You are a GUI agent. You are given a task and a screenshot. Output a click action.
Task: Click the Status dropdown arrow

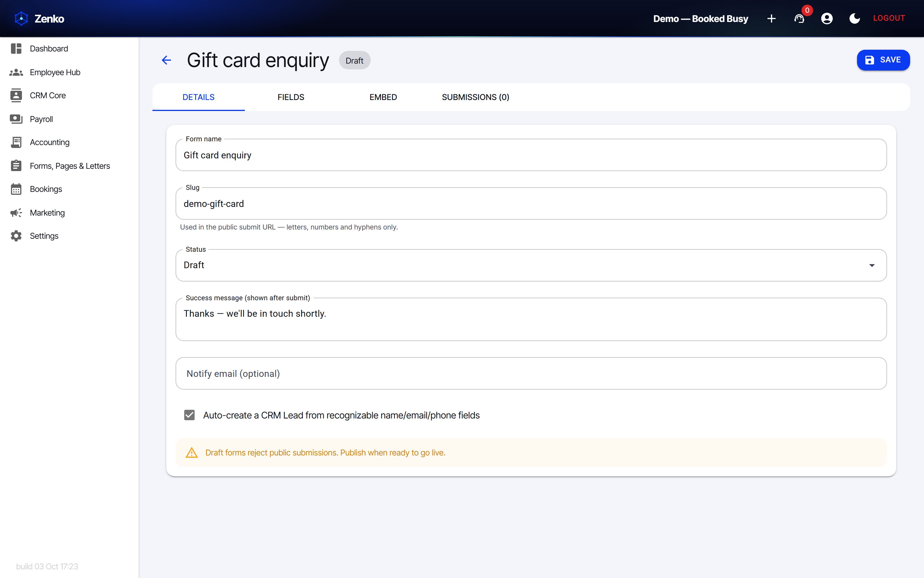click(872, 265)
